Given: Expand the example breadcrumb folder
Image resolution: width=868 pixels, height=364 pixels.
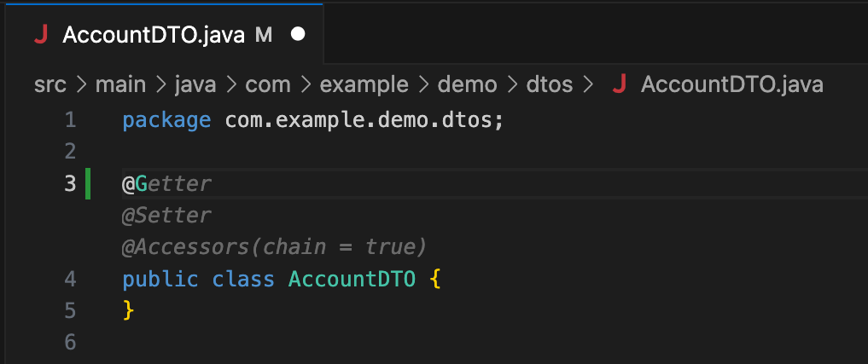Looking at the screenshot, I should coord(364,84).
